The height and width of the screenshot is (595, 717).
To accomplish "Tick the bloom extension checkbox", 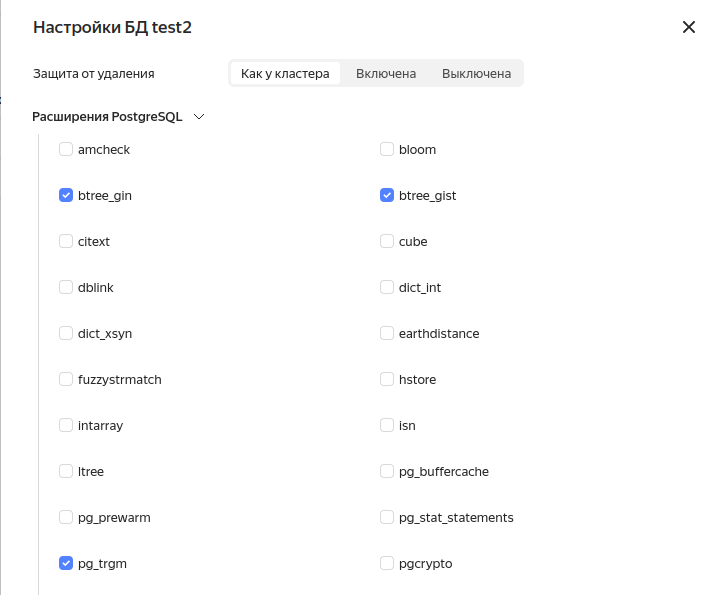I will click(x=387, y=150).
